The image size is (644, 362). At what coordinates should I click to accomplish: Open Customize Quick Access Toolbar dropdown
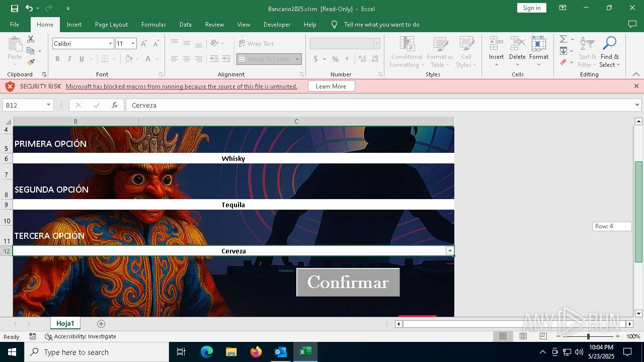pyautogui.click(x=68, y=9)
